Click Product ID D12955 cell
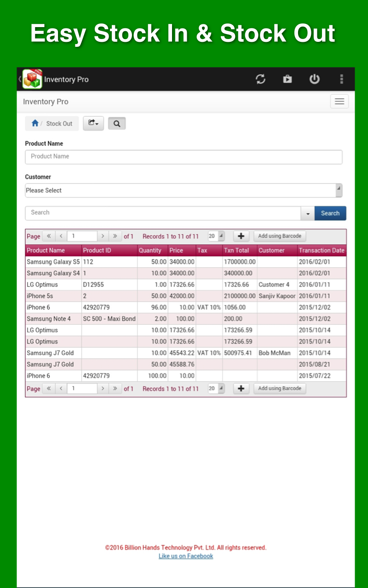Screen dimensions: 368x588 point(109,285)
